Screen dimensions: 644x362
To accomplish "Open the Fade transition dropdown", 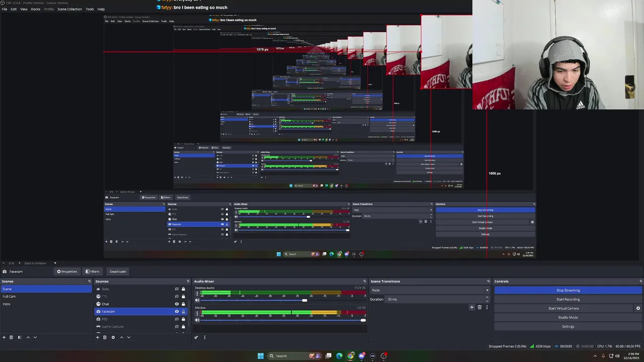I will pyautogui.click(x=430, y=290).
